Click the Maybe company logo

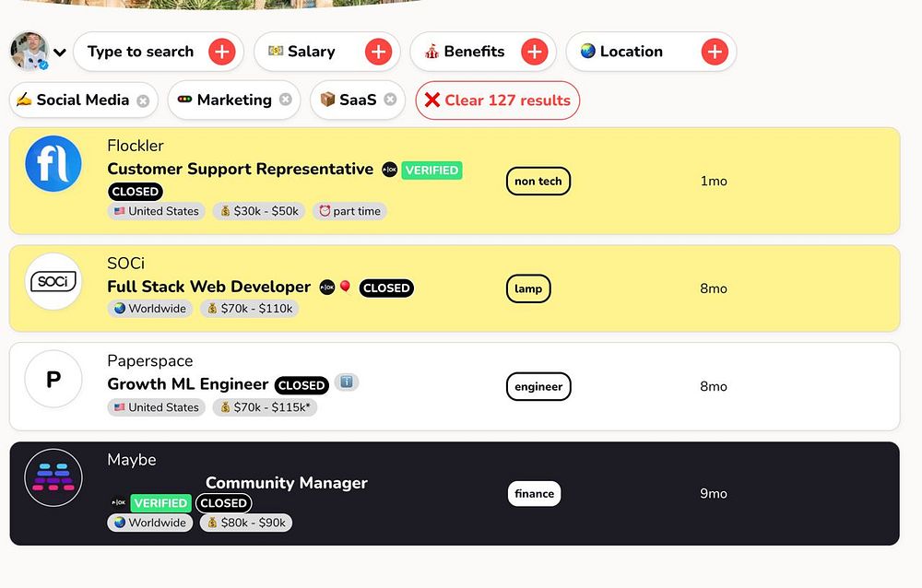tap(53, 477)
